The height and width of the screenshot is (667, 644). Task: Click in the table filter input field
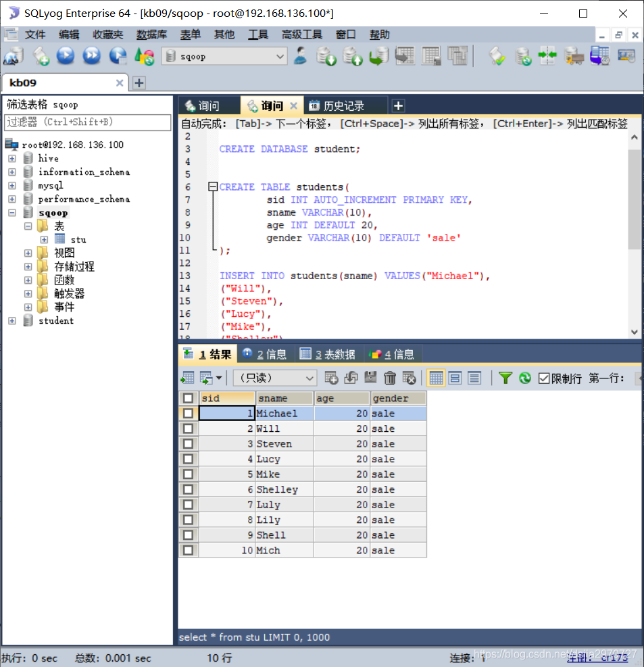(88, 122)
